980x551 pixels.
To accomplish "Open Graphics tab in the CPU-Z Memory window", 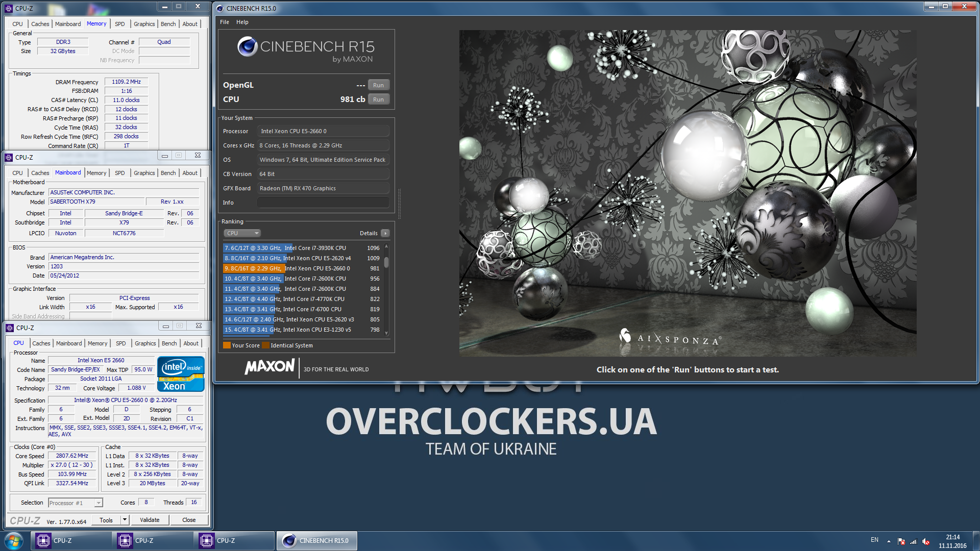I will click(x=144, y=24).
